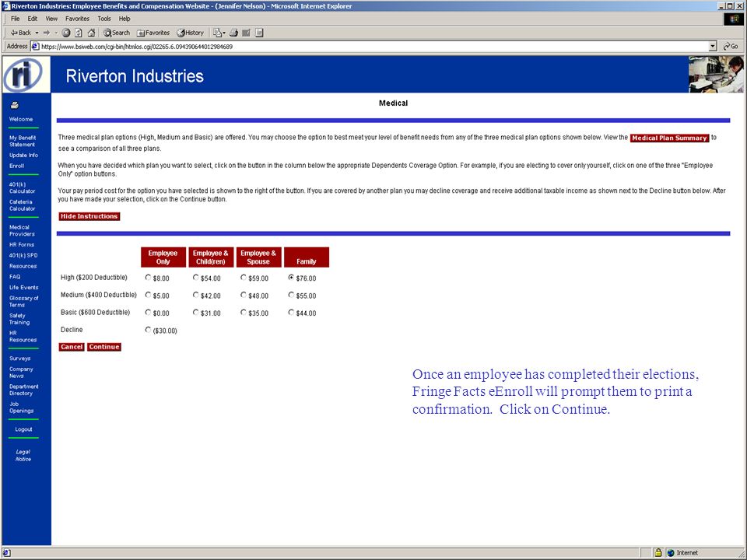Select High plan Employee Only $8.00
Viewport: 747px width, 560px height.
[148, 278]
